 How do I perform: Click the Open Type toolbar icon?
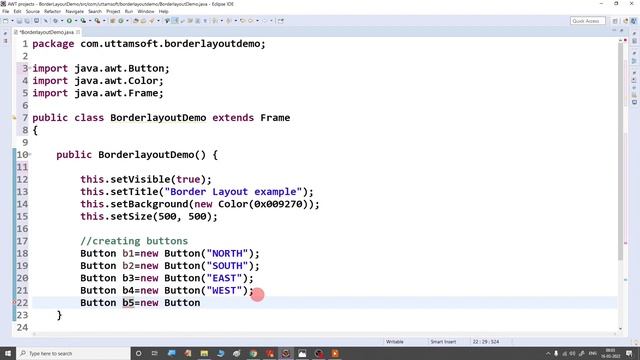(136, 21)
